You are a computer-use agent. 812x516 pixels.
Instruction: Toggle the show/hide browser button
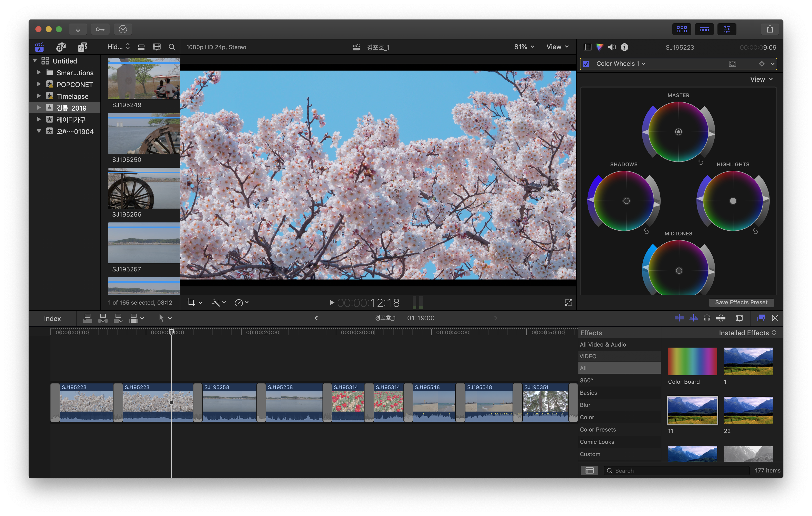[682, 29]
